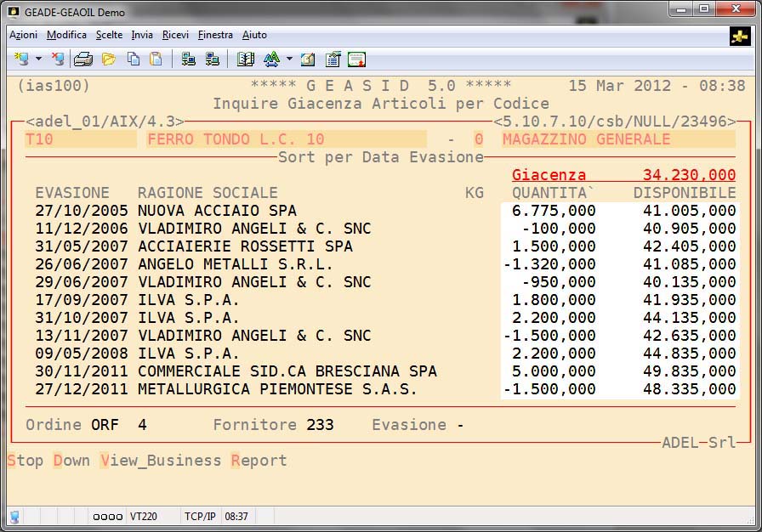Click the font size icon in toolbar
This screenshot has width=762, height=532.
click(x=271, y=59)
